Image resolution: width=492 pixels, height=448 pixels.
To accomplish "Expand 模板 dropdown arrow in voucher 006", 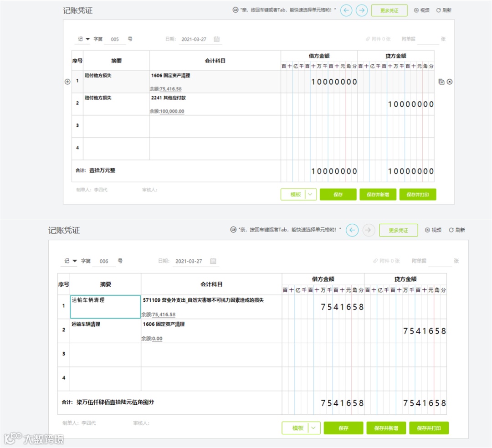I will point(314,428).
